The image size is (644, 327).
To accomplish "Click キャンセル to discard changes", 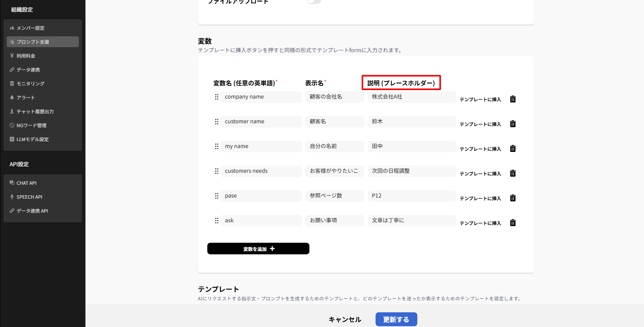I will click(x=345, y=319).
